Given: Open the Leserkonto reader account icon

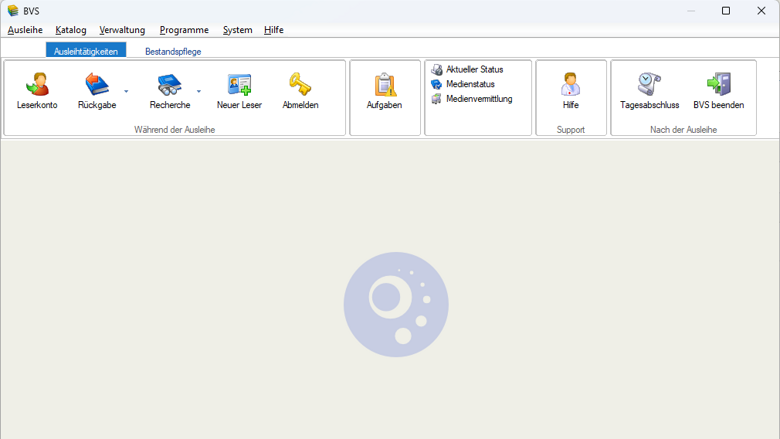Looking at the screenshot, I should point(37,84).
